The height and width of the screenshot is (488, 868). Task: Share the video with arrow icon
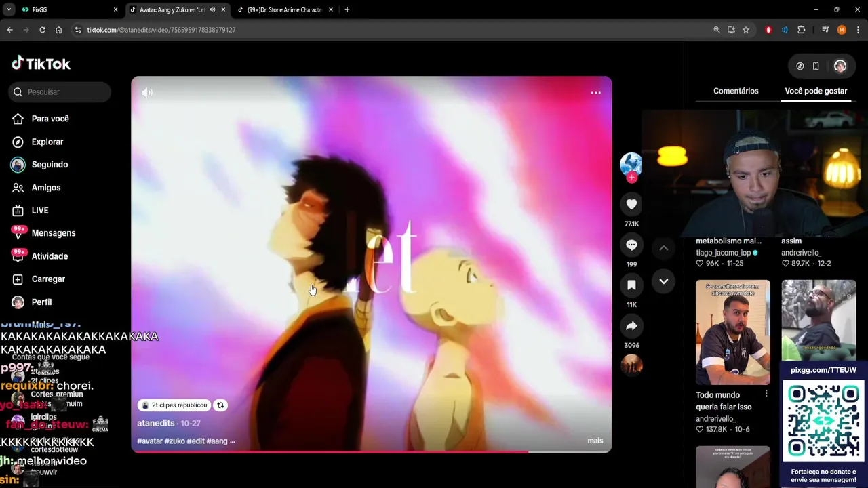[x=631, y=326]
